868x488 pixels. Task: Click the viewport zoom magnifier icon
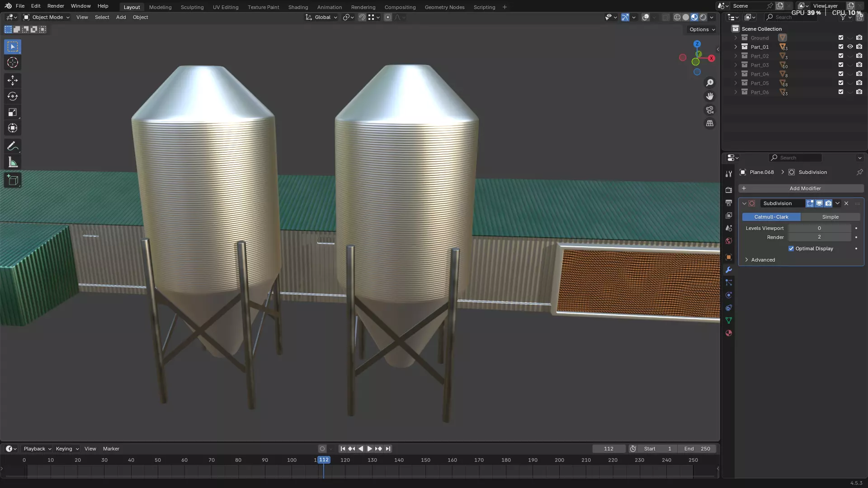coord(710,83)
